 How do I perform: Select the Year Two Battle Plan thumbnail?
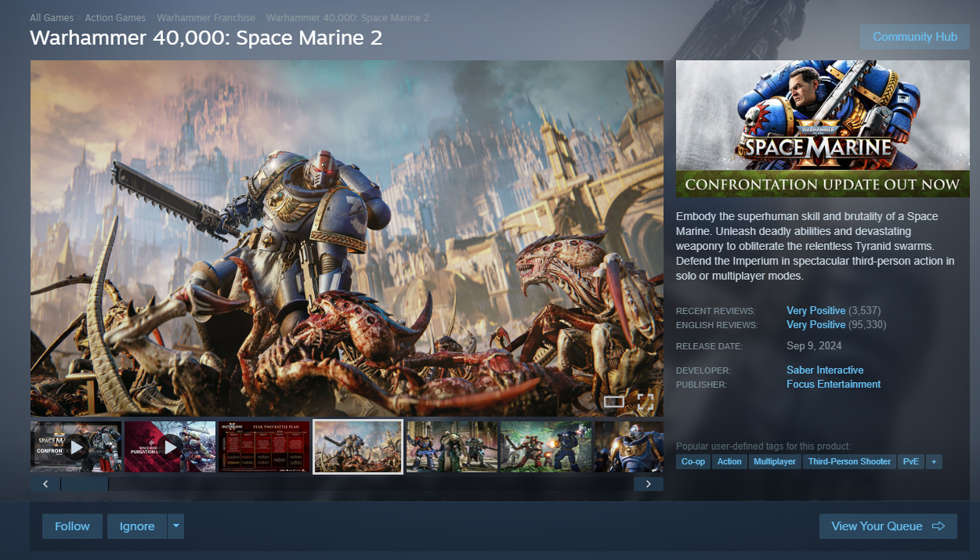[264, 447]
